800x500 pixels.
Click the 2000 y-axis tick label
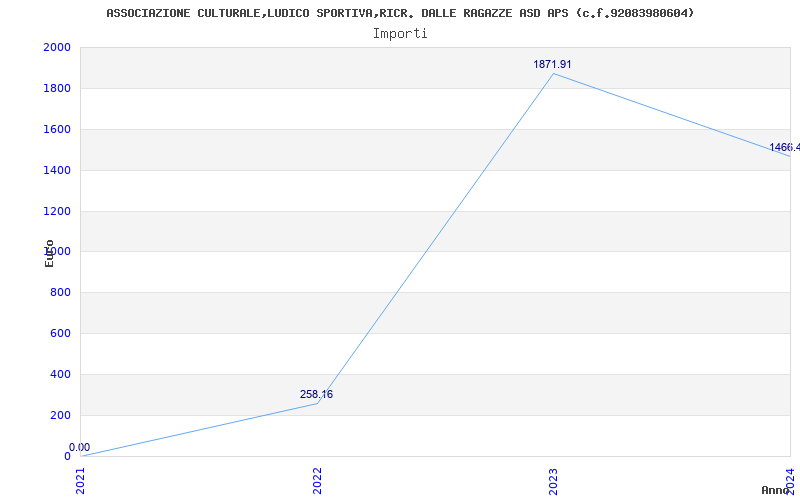(x=57, y=47)
